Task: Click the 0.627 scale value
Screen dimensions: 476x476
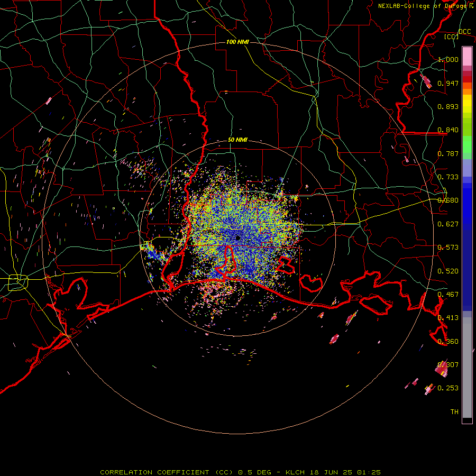Action: [x=448, y=224]
